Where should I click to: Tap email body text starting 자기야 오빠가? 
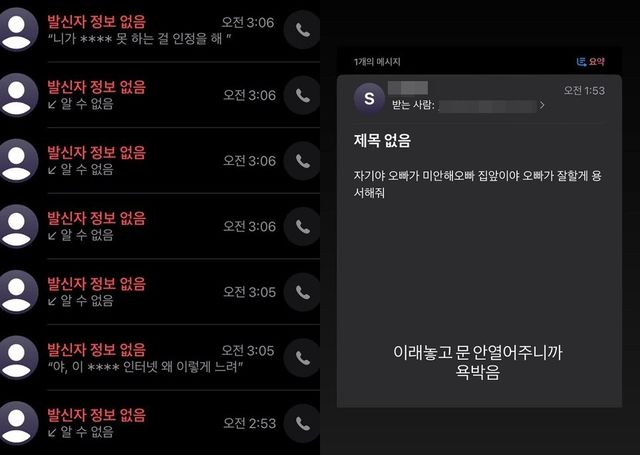point(477,184)
